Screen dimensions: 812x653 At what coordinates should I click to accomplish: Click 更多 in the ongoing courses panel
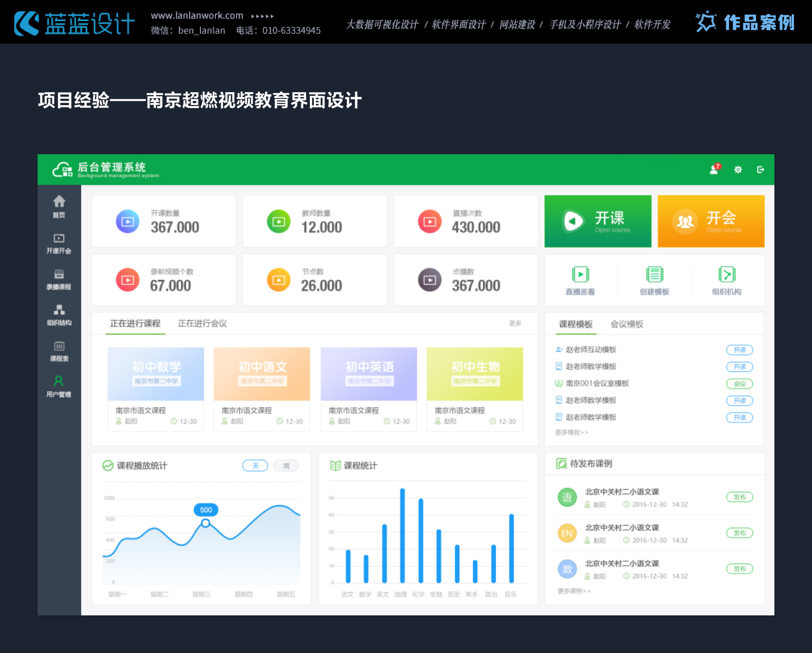(x=515, y=323)
